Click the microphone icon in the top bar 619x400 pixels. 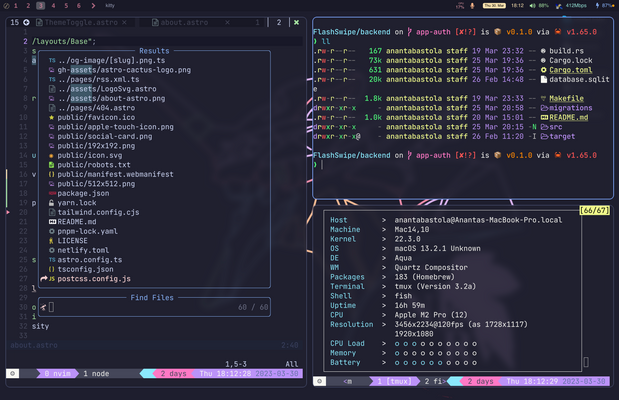(472, 6)
